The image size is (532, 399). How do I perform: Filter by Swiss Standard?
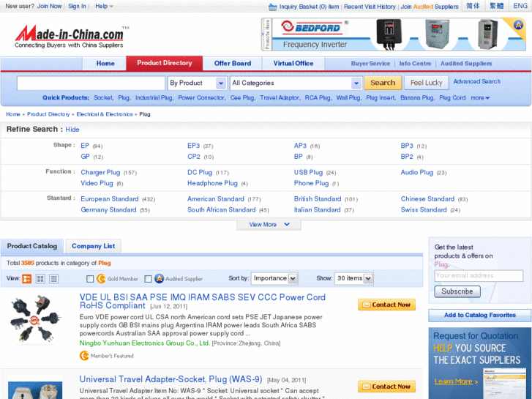pos(424,210)
